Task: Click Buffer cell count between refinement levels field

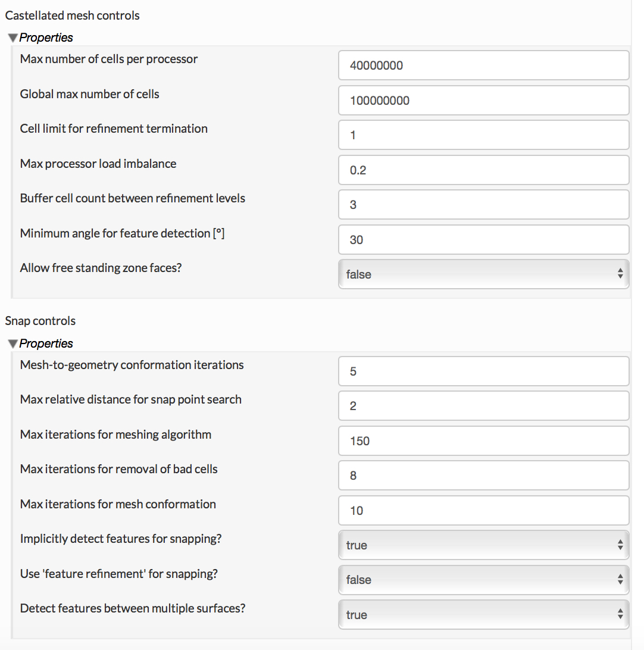Action: (x=483, y=205)
